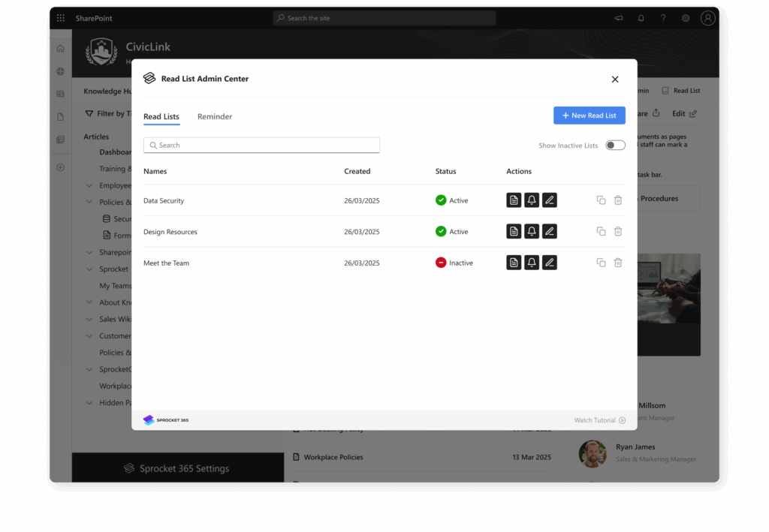Delete the Meet the Team read list
The height and width of the screenshot is (532, 769).
pyautogui.click(x=618, y=263)
